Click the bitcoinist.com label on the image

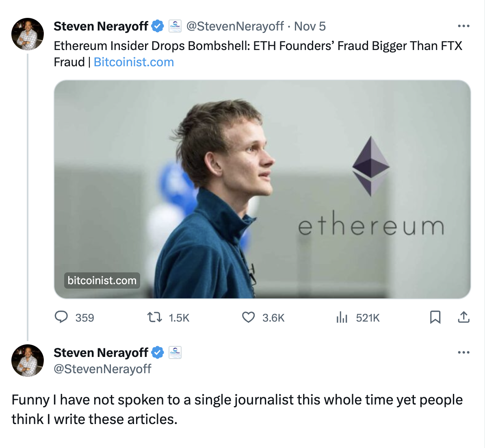click(102, 280)
